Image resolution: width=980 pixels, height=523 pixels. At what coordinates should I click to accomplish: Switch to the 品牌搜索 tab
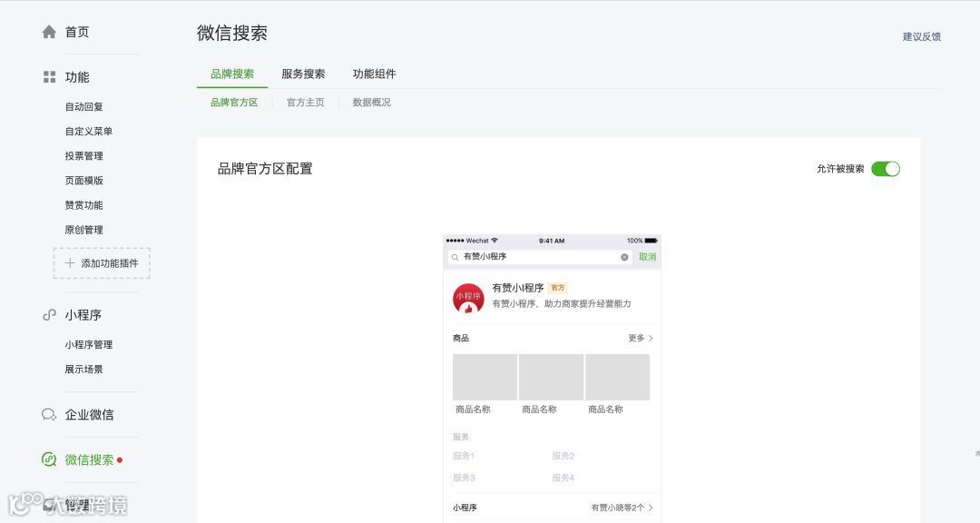pos(232,74)
